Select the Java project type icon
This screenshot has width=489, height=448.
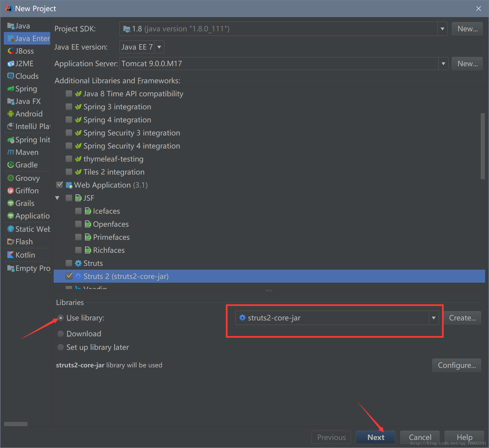tap(11, 26)
